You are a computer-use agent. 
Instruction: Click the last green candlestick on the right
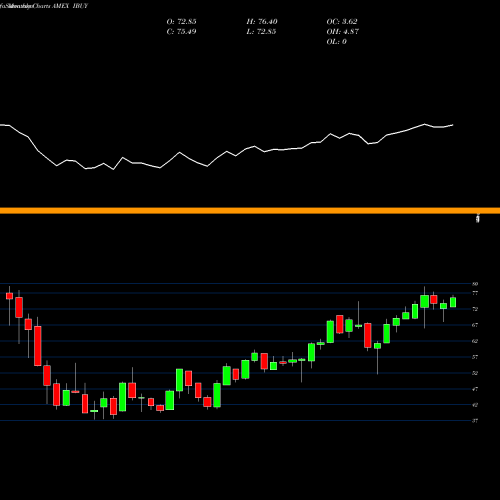[453, 302]
